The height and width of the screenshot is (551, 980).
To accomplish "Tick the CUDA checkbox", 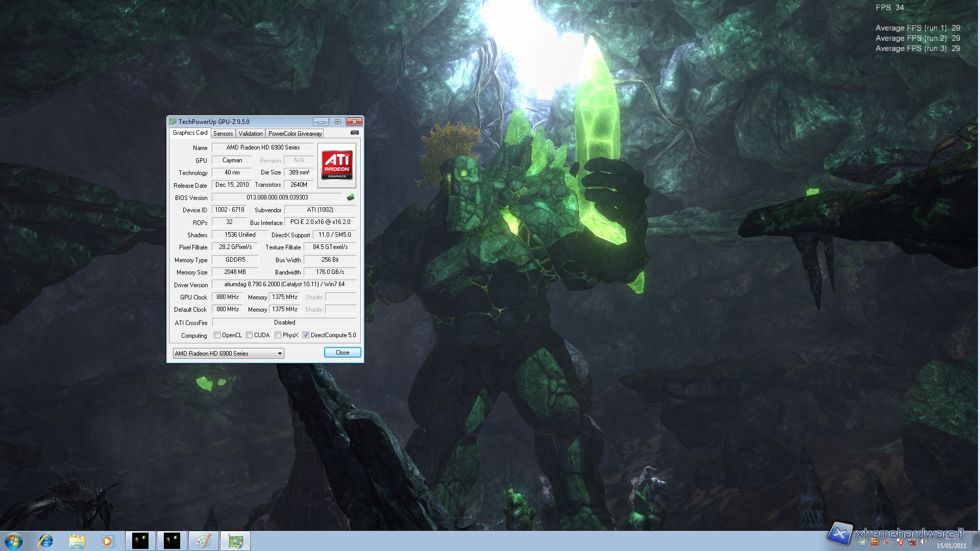I will point(250,335).
